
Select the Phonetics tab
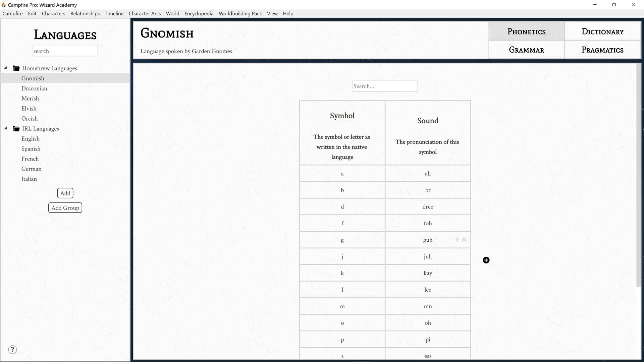pyautogui.click(x=526, y=31)
